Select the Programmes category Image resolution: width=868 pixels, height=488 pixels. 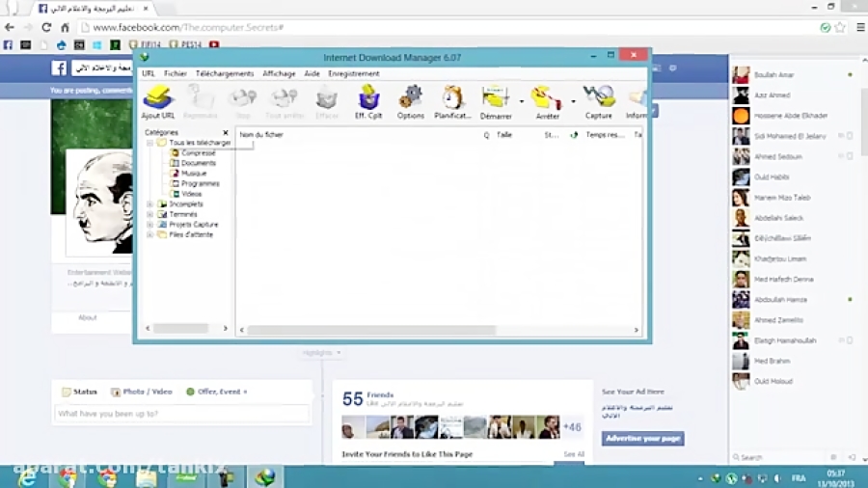201,183
